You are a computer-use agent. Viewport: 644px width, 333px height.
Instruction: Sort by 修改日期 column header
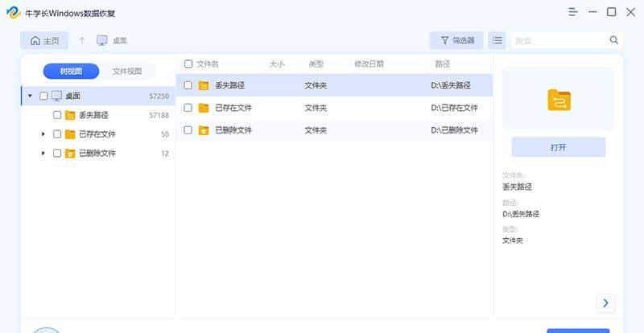coord(369,64)
